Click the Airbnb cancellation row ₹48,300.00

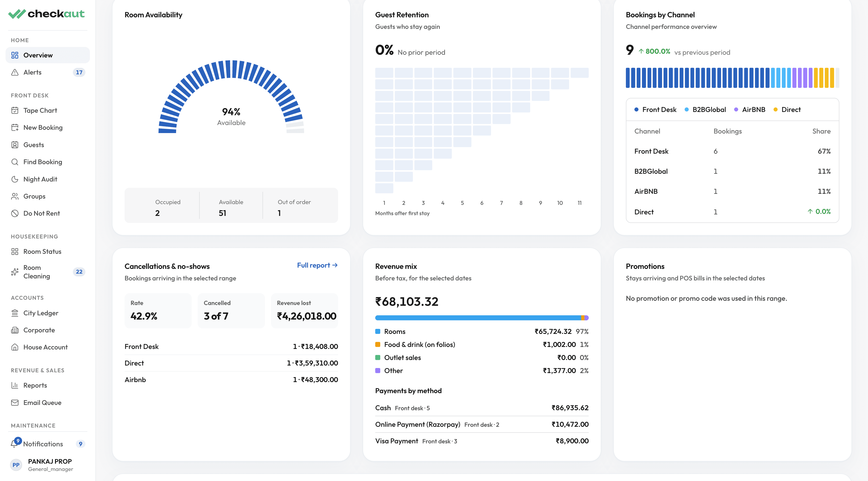231,380
